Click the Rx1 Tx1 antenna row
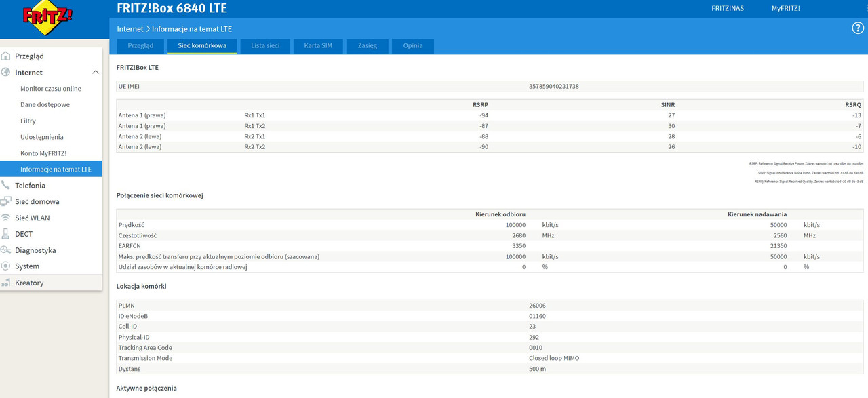Viewport: 868px width, 398px height. pyautogui.click(x=490, y=115)
